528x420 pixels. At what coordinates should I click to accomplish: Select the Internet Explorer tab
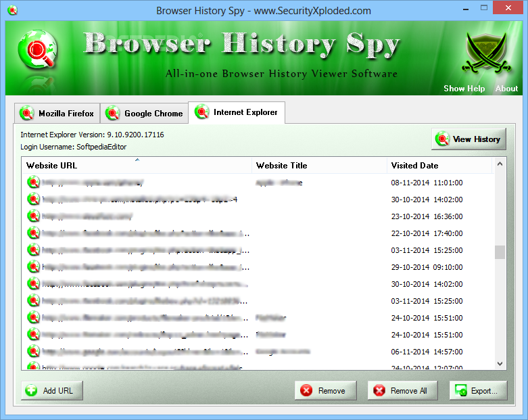(x=237, y=112)
